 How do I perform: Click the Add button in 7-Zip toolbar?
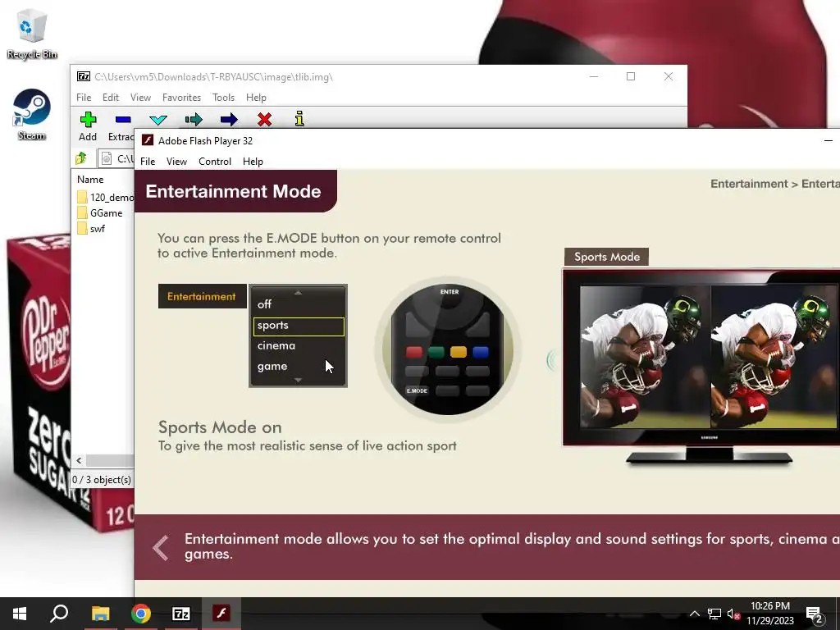click(x=88, y=126)
